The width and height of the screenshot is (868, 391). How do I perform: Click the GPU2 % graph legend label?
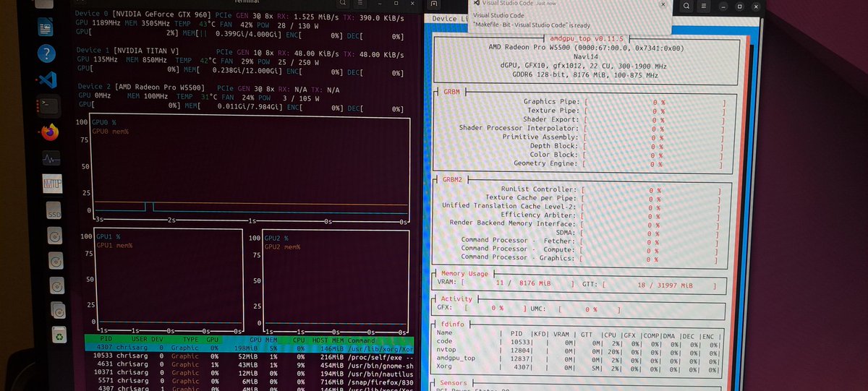tap(276, 239)
